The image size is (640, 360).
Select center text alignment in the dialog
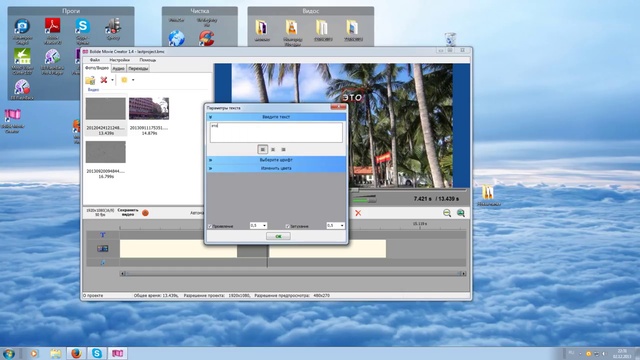(x=273, y=149)
